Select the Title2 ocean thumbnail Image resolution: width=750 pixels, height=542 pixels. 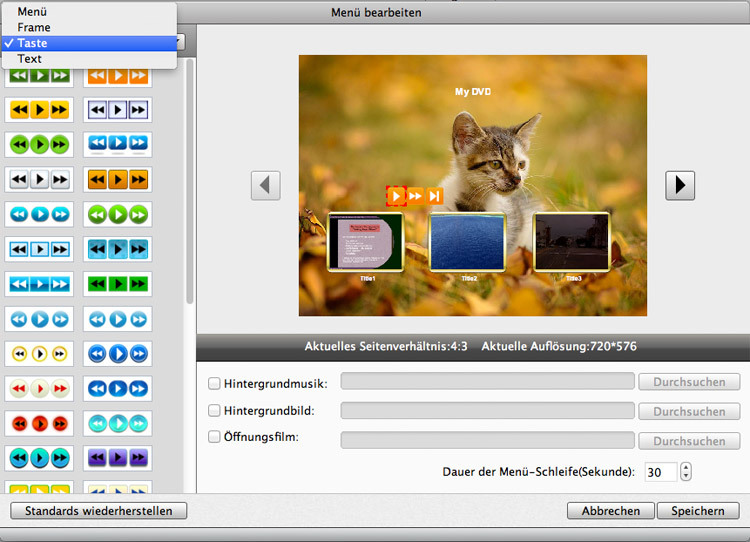tap(467, 241)
